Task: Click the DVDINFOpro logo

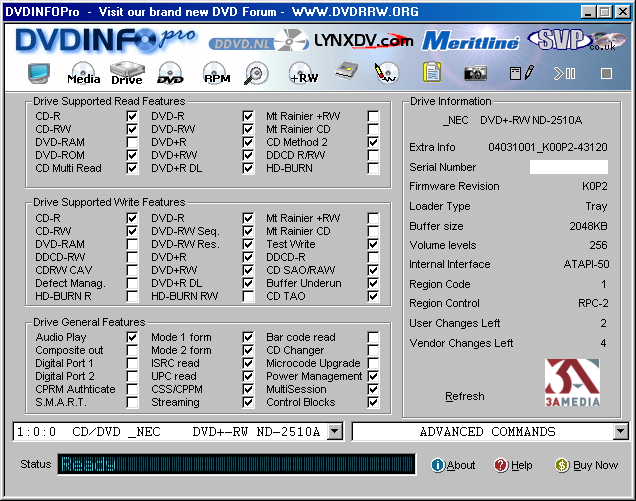Action: point(106,40)
